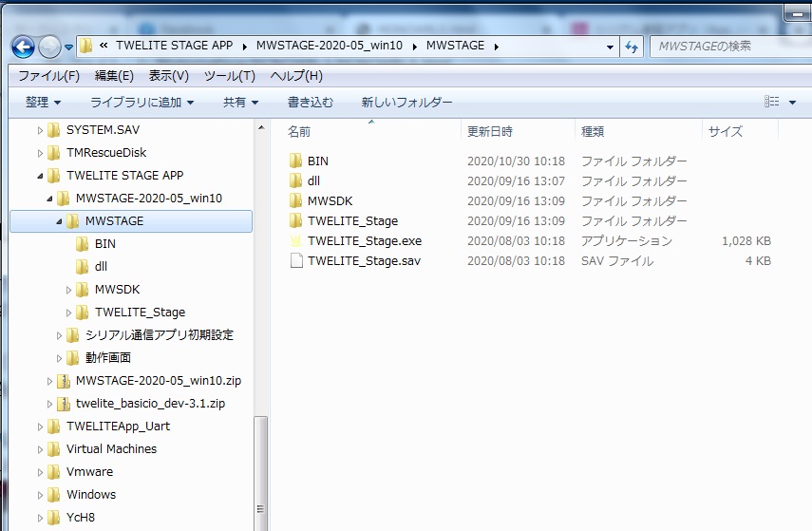The image size is (812, 531).
Task: Open the ライブラリに追加 dropdown
Action: click(142, 102)
